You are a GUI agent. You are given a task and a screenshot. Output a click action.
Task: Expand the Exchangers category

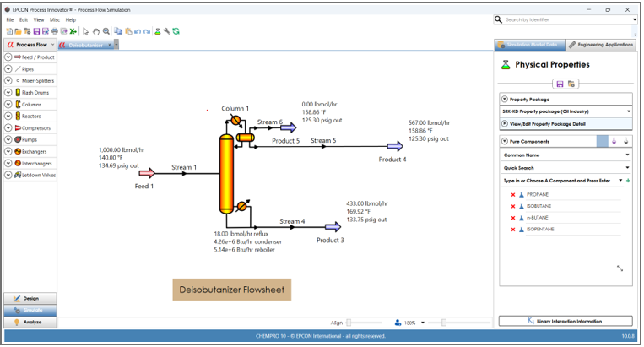coord(8,151)
